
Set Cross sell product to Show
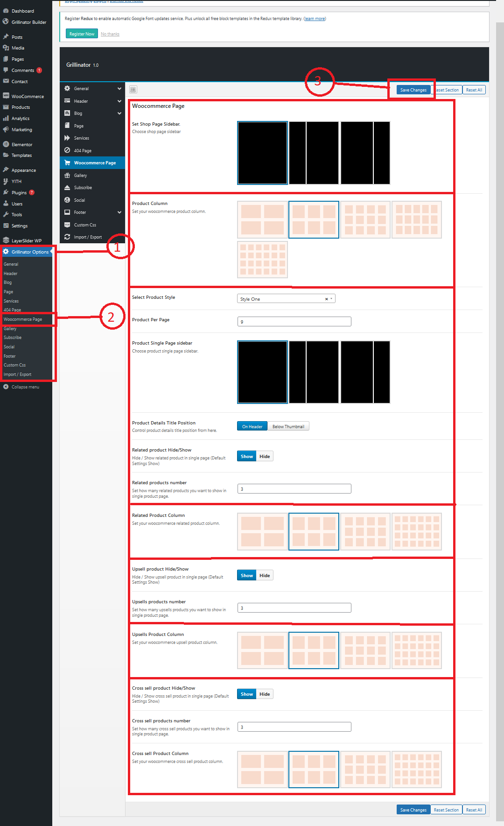(x=247, y=694)
